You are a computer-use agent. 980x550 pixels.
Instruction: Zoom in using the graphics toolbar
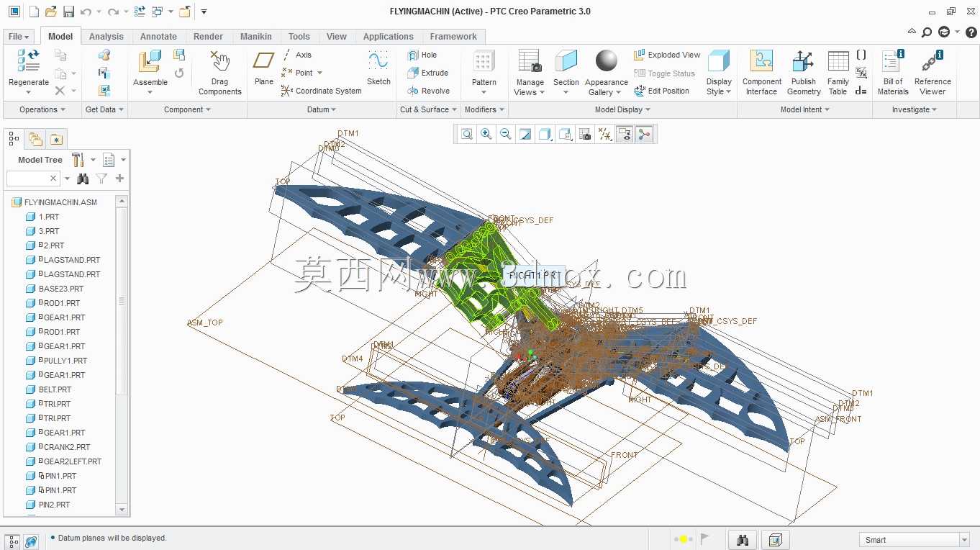[486, 134]
